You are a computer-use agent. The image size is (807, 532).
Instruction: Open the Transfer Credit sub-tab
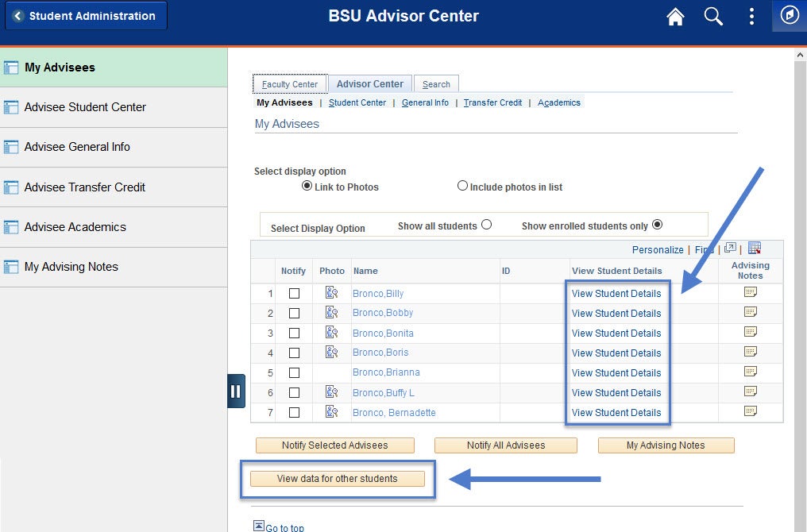pyautogui.click(x=492, y=102)
